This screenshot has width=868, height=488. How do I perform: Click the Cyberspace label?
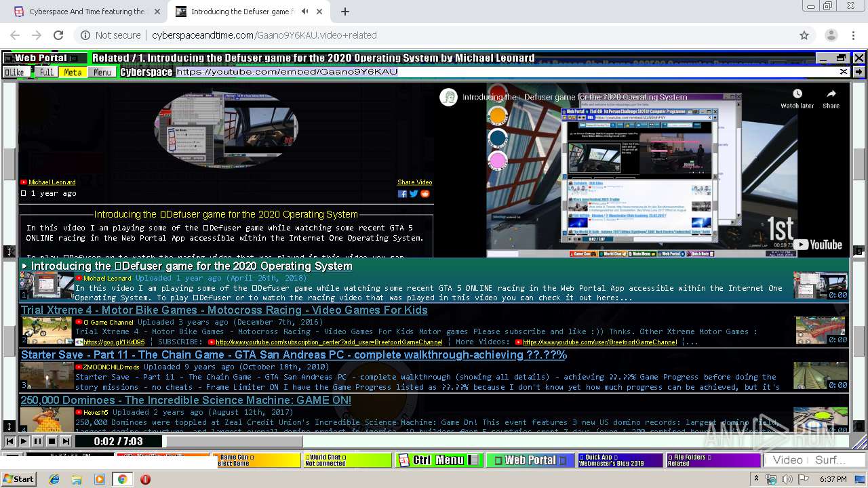point(146,73)
